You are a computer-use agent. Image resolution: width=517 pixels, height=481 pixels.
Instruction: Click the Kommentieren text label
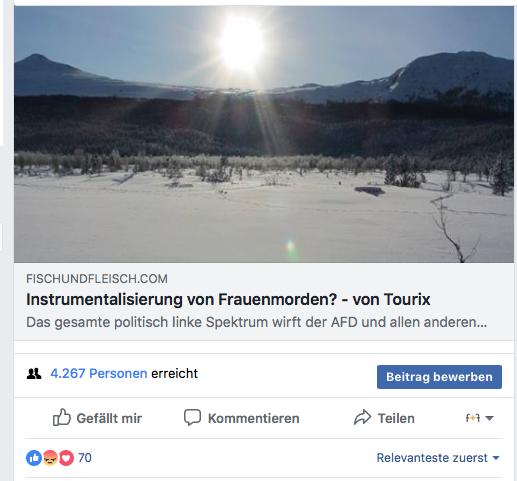pyautogui.click(x=254, y=418)
